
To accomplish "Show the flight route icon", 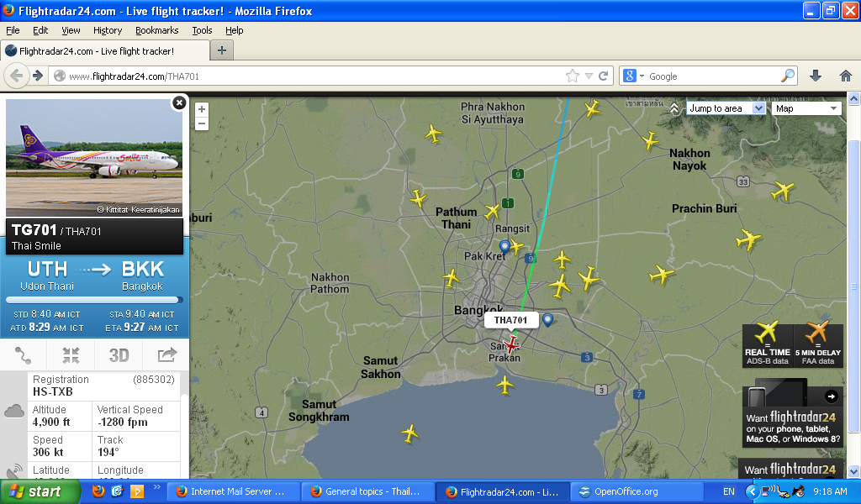I will [x=23, y=355].
